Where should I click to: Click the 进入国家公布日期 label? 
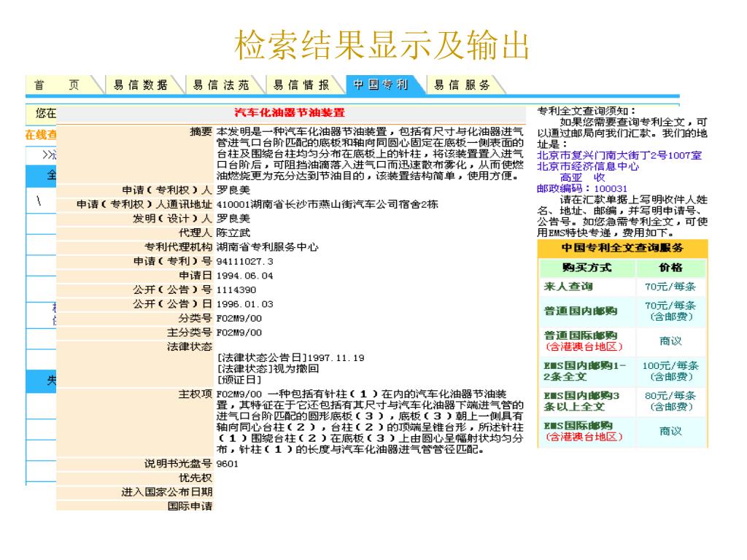coord(166,492)
